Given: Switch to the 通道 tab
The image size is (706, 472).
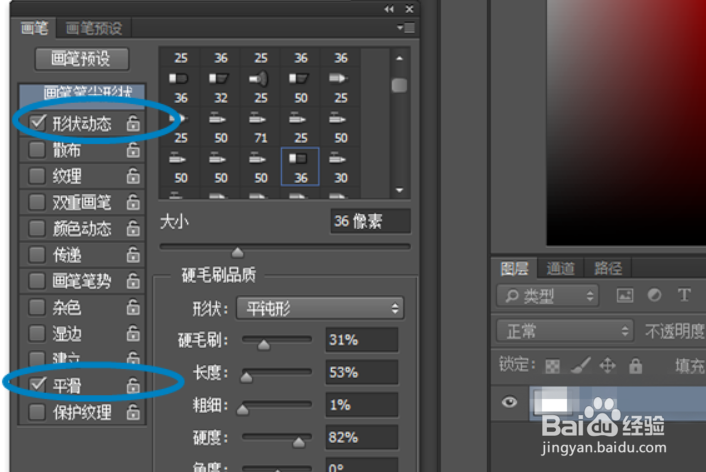Looking at the screenshot, I should (561, 268).
